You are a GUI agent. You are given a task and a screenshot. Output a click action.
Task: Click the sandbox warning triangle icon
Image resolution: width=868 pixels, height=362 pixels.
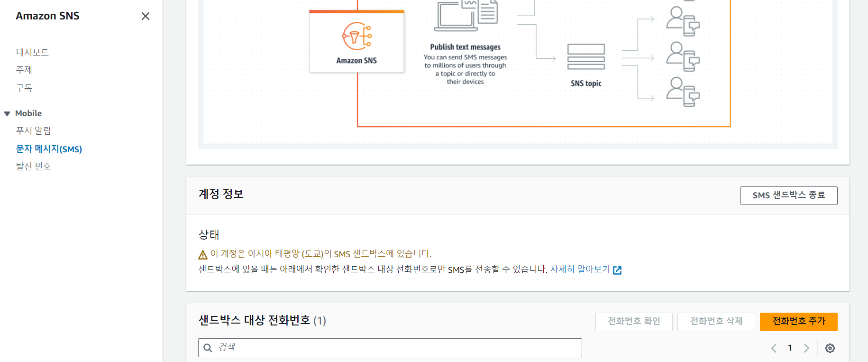(x=203, y=255)
